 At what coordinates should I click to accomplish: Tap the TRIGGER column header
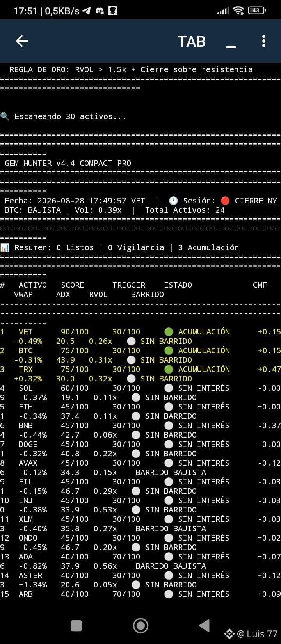coord(129,285)
